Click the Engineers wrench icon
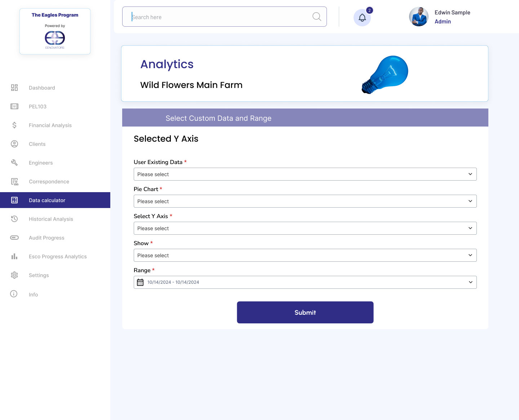 click(x=14, y=163)
